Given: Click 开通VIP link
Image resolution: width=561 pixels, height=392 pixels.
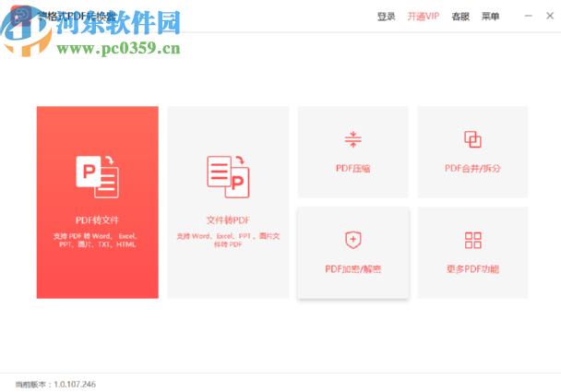Looking at the screenshot, I should point(424,17).
